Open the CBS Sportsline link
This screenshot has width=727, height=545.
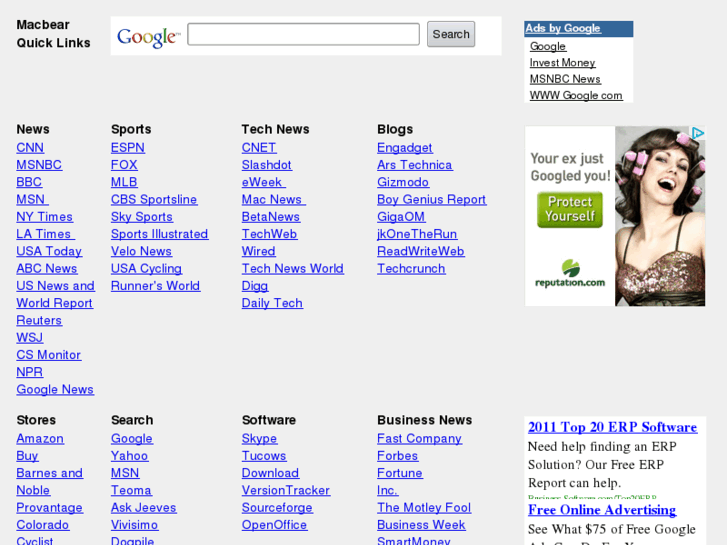[154, 199]
